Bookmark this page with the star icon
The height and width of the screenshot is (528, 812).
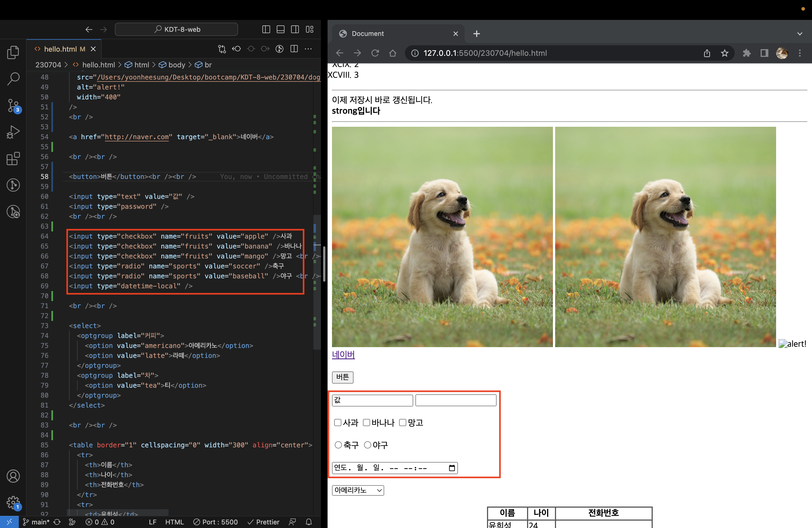pos(724,53)
